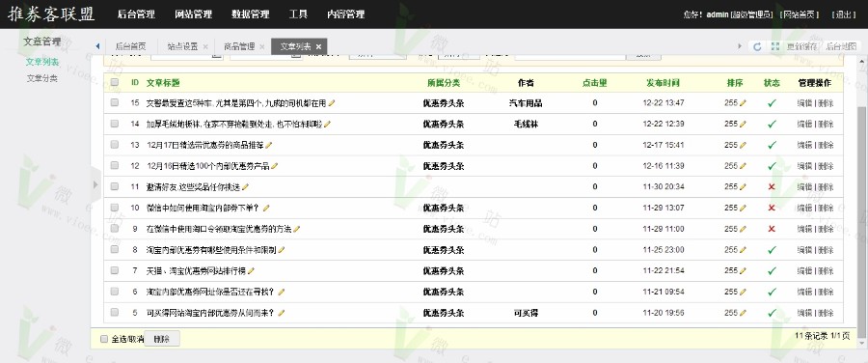Screen dimensions: 868x363
Task: Sort by the 点击量 column header
Action: click(594, 83)
